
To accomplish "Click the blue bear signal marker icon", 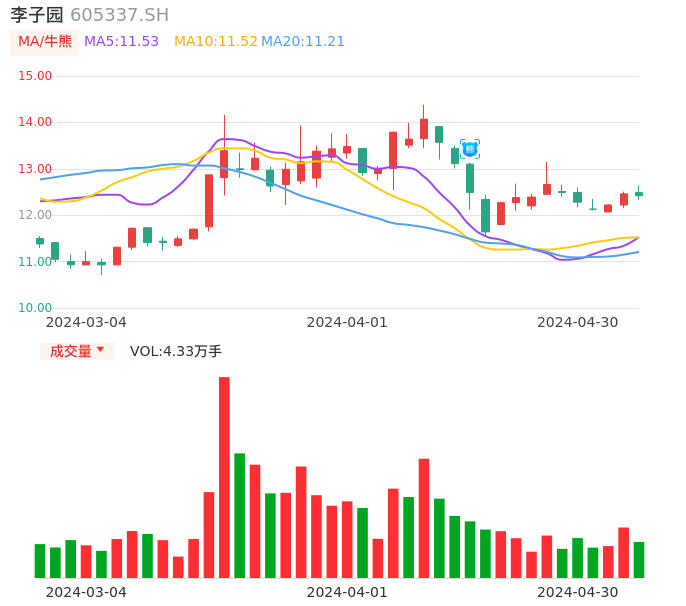I will tap(470, 149).
